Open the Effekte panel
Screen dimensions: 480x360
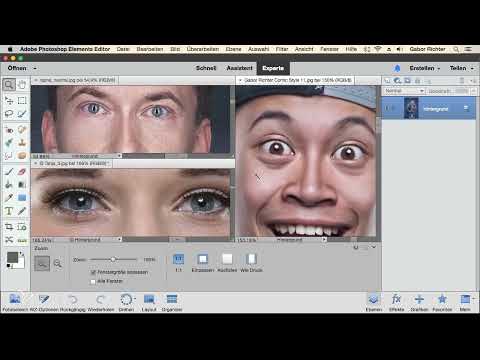[x=396, y=303]
